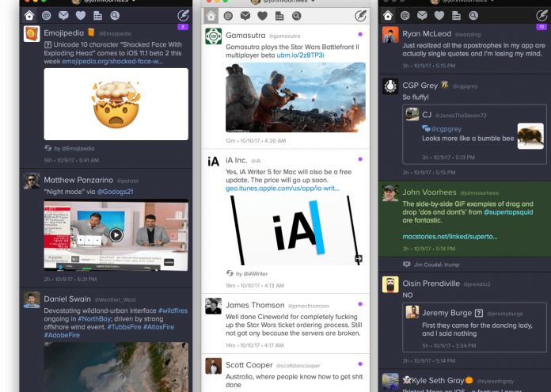Click unread dot on Gamasutra tweet
Screen dimensions: 551x392
(360, 34)
